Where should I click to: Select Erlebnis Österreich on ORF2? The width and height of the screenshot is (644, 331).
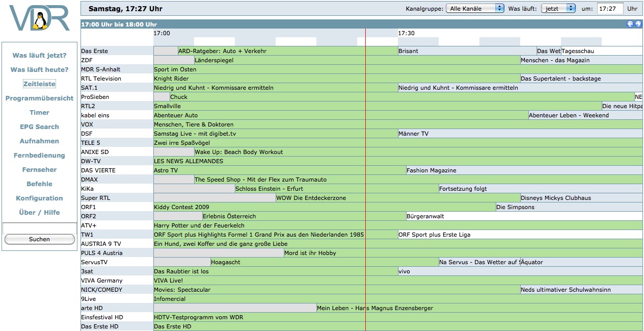click(304, 216)
